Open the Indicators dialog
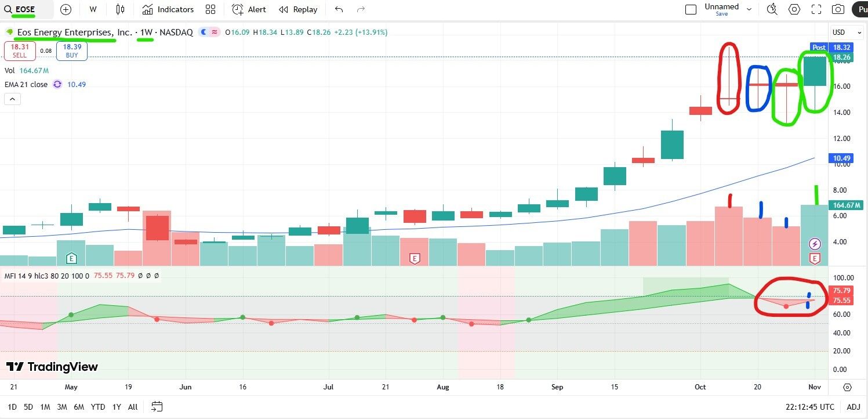 [x=168, y=9]
